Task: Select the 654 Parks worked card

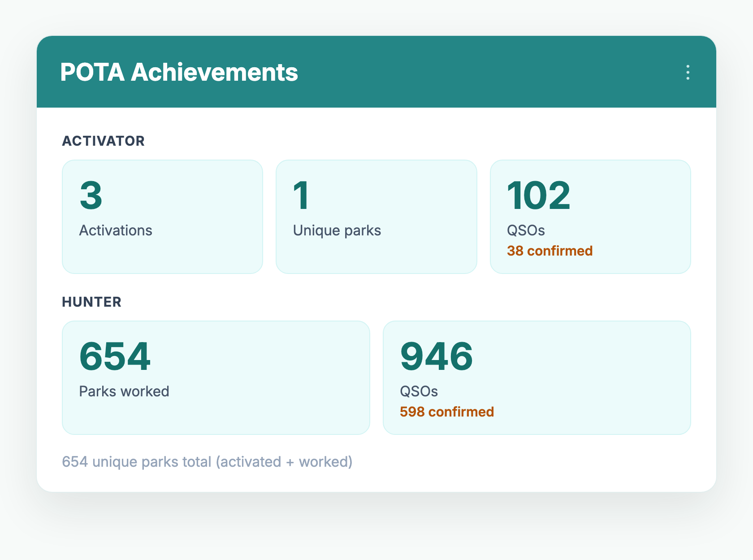Action: click(x=216, y=378)
